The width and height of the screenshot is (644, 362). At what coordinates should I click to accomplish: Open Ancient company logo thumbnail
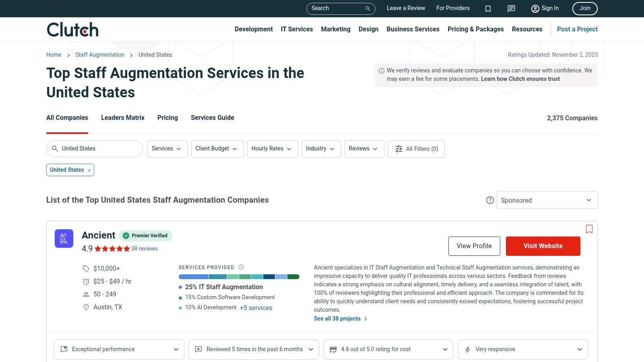coord(64,239)
